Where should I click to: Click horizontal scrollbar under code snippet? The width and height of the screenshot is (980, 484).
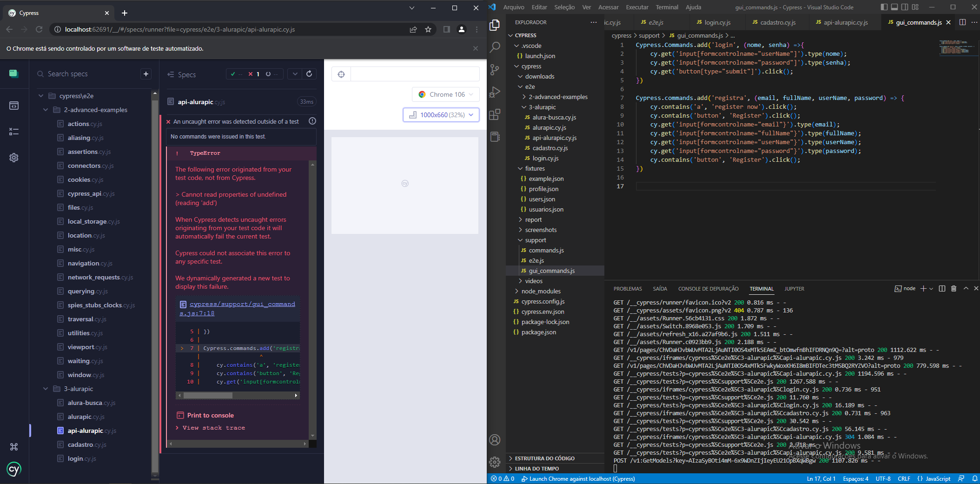pyautogui.click(x=208, y=396)
